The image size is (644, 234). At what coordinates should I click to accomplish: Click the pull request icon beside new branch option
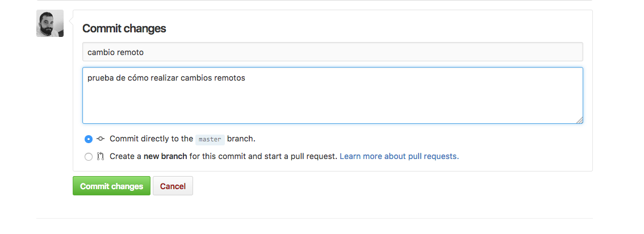101,156
